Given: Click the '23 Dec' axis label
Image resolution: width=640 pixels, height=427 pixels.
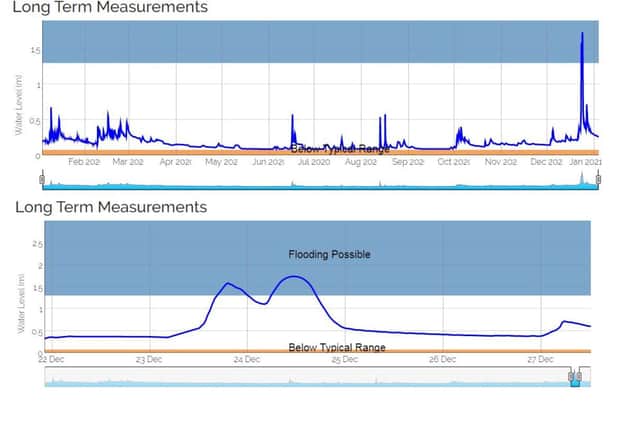Looking at the screenshot, I should (149, 359).
